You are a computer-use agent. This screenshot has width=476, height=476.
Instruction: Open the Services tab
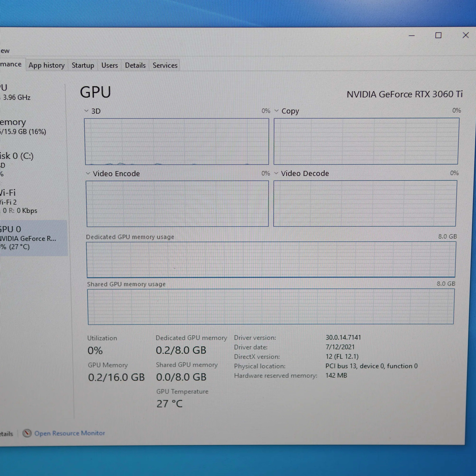165,65
